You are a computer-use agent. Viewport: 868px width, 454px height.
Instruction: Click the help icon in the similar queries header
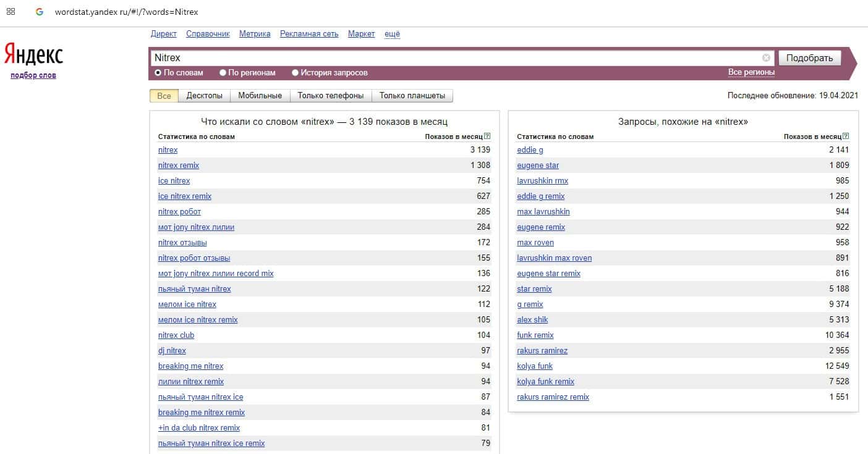pos(846,137)
